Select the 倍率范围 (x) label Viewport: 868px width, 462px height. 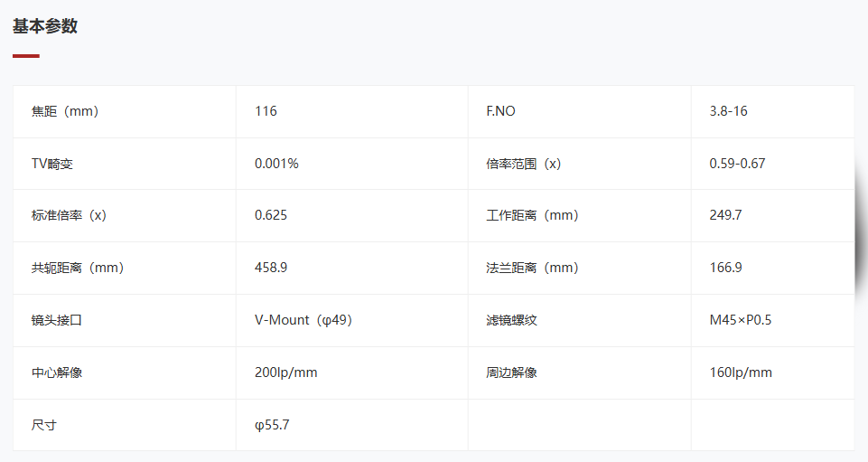524,164
